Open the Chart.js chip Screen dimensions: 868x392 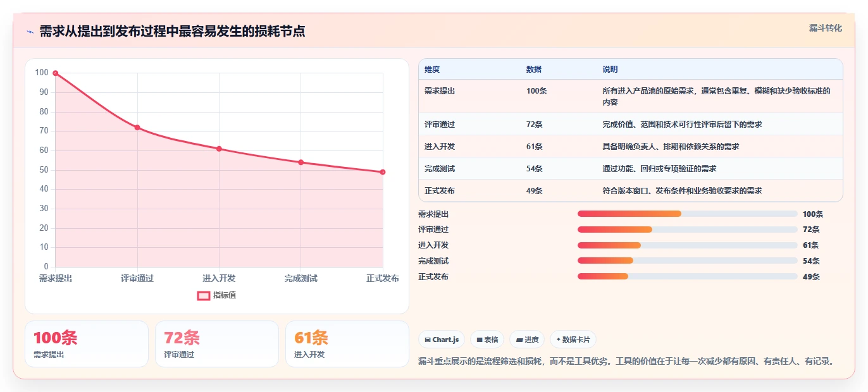click(x=442, y=340)
